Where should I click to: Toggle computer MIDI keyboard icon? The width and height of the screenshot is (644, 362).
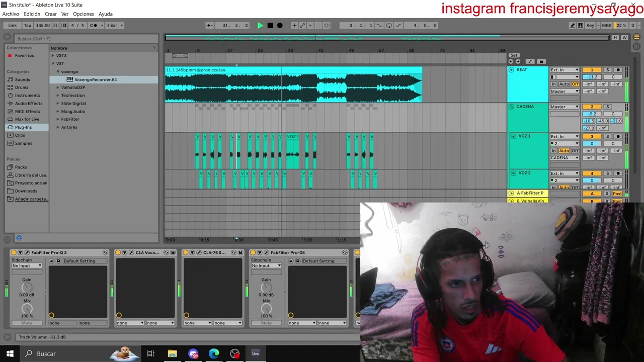pyautogui.click(x=581, y=25)
